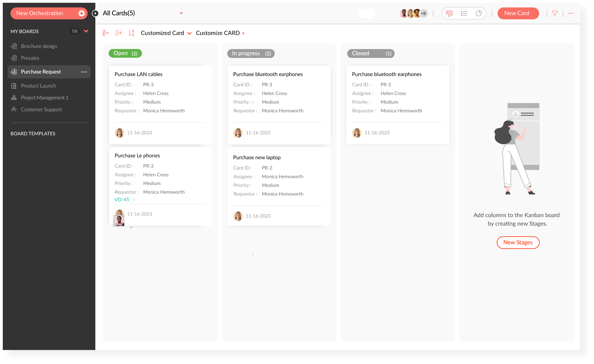Switch to list view

tap(464, 13)
